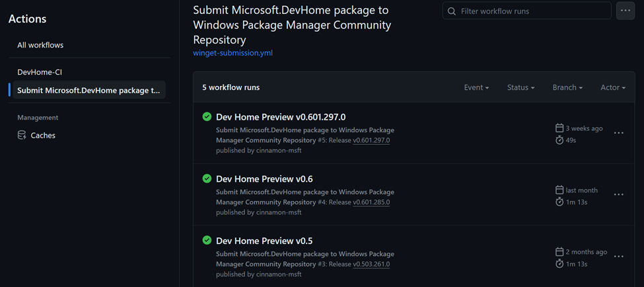Image resolution: width=644 pixels, height=287 pixels.
Task: Open options menu for Dev Home Preview v0.6 run
Action: coord(618,194)
